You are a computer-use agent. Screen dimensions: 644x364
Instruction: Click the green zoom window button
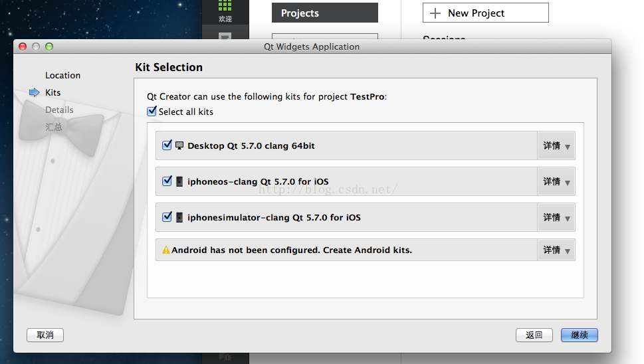click(x=49, y=46)
